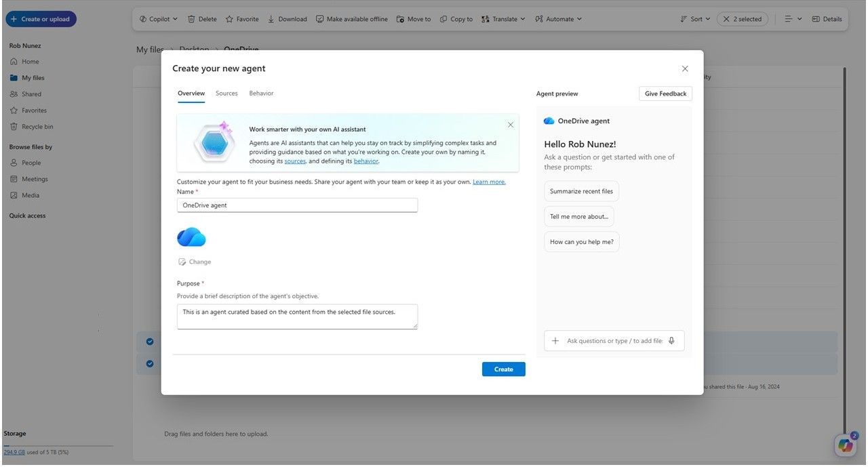Click the OneDrive cloud agent icon
This screenshot has height=467, width=868.
click(x=191, y=237)
